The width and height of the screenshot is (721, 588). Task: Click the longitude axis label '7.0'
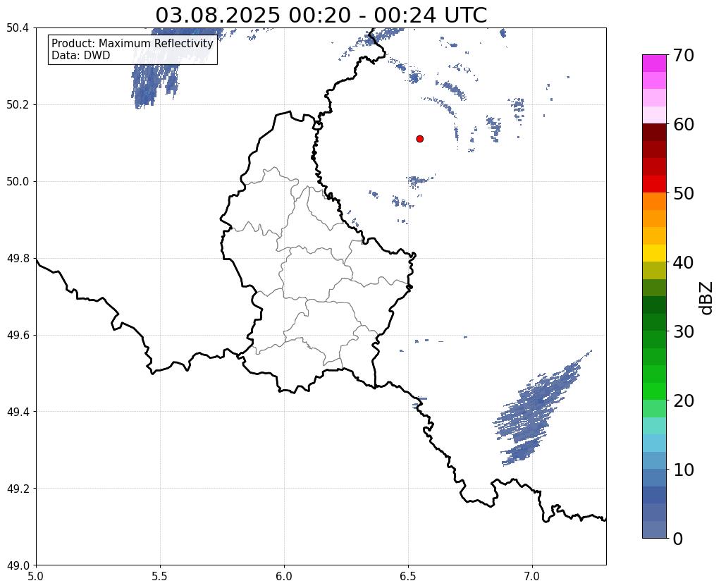coord(532,576)
